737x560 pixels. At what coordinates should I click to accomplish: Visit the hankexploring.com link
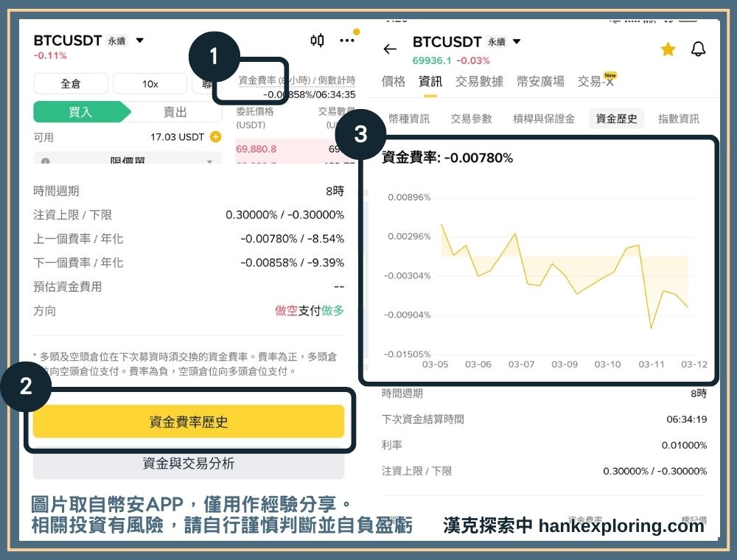coord(623,527)
